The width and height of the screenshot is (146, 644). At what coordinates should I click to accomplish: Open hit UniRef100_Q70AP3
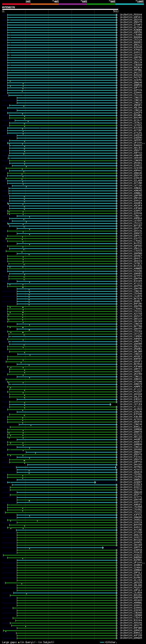pyautogui.click(x=131, y=25)
